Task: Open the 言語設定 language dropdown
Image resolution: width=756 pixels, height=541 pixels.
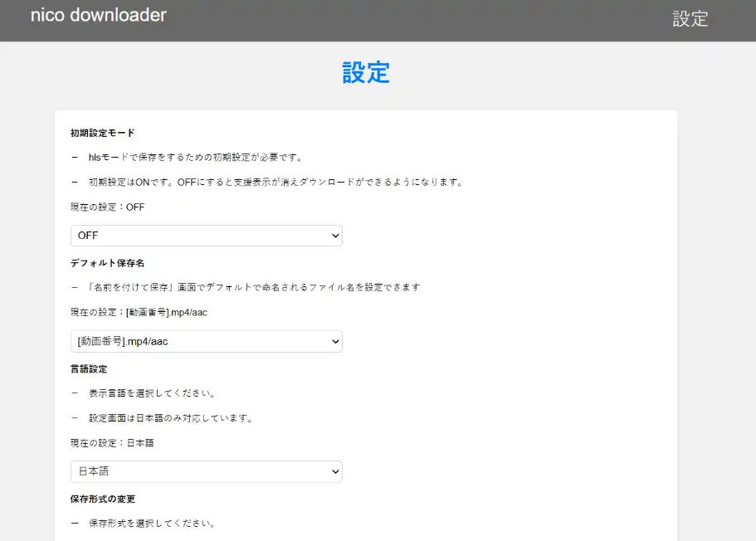Action: click(205, 471)
